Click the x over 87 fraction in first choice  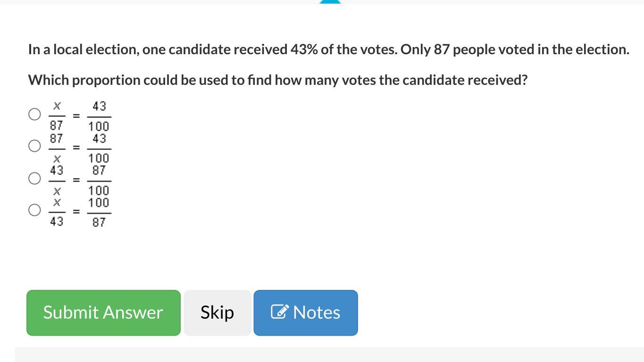(x=57, y=115)
